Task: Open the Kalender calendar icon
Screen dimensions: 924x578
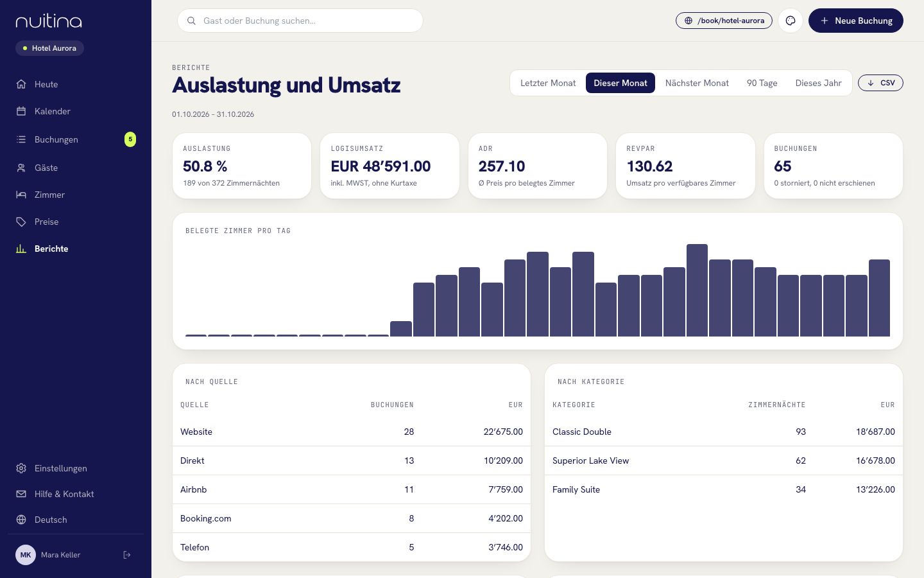Action: tap(21, 111)
